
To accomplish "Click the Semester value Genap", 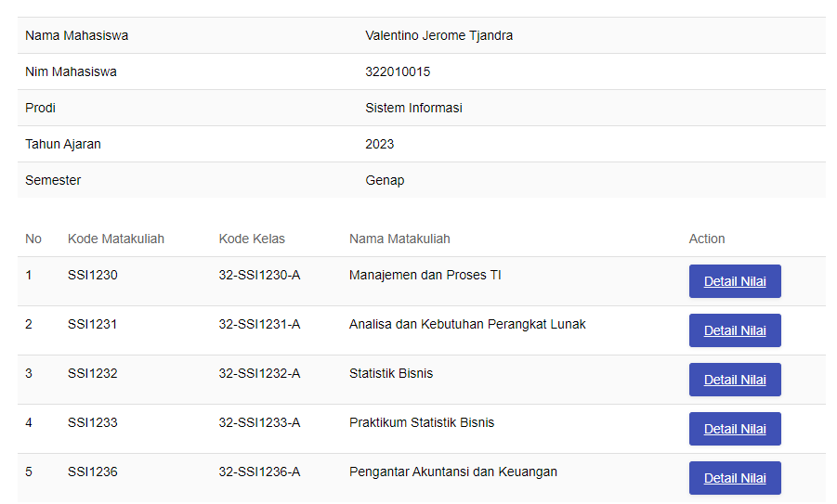I will [x=385, y=180].
